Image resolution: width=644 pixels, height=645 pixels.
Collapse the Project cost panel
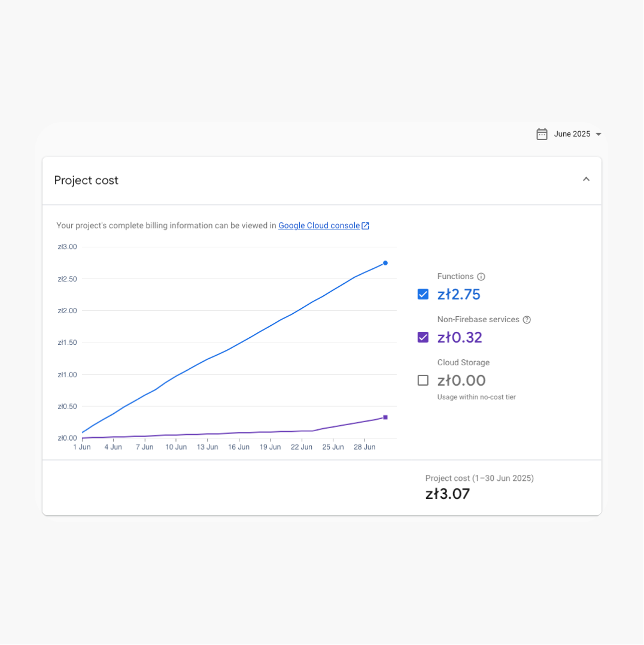(x=586, y=179)
